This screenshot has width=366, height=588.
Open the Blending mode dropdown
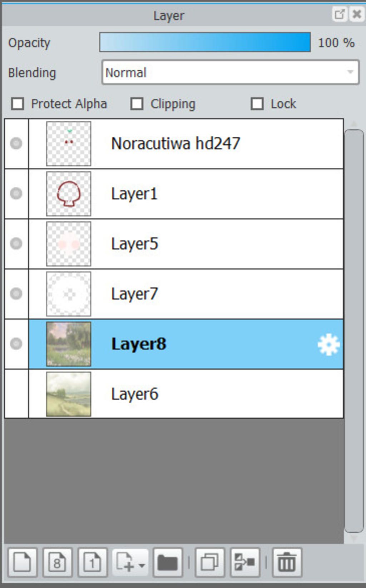[231, 72]
